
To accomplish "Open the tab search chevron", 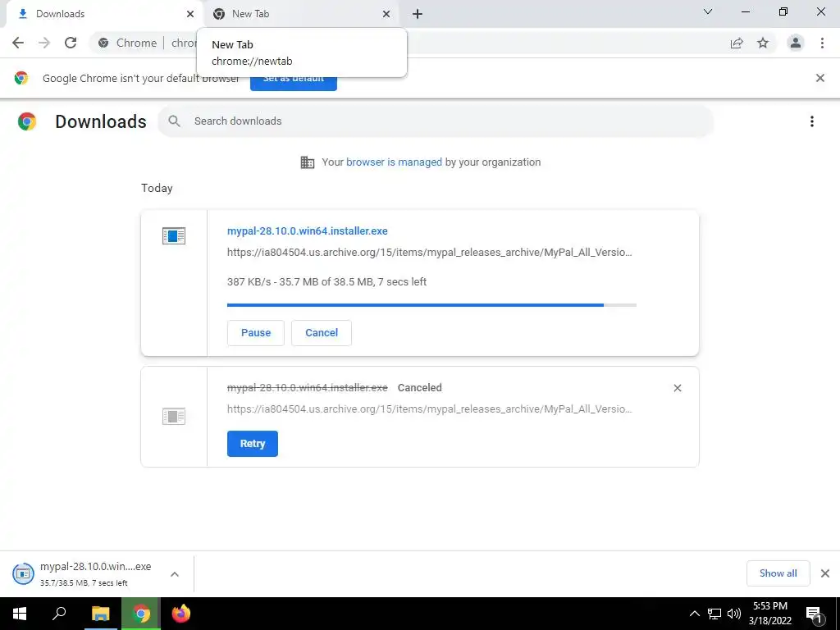I will pos(708,11).
